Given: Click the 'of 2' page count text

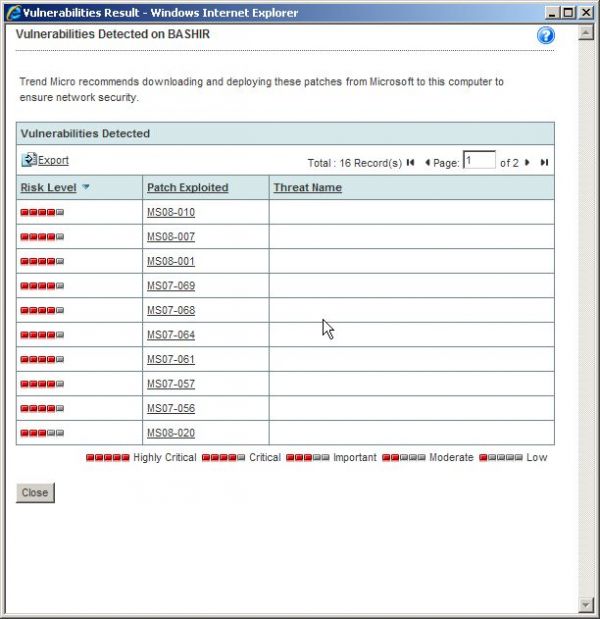Looking at the screenshot, I should (x=509, y=163).
